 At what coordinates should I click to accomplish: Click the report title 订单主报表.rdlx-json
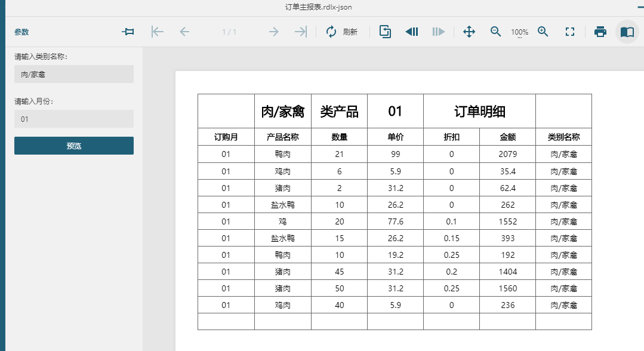[x=318, y=7]
